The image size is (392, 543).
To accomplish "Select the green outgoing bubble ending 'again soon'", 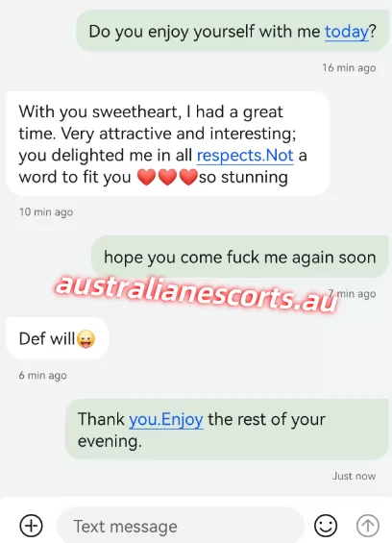I will point(239,257).
